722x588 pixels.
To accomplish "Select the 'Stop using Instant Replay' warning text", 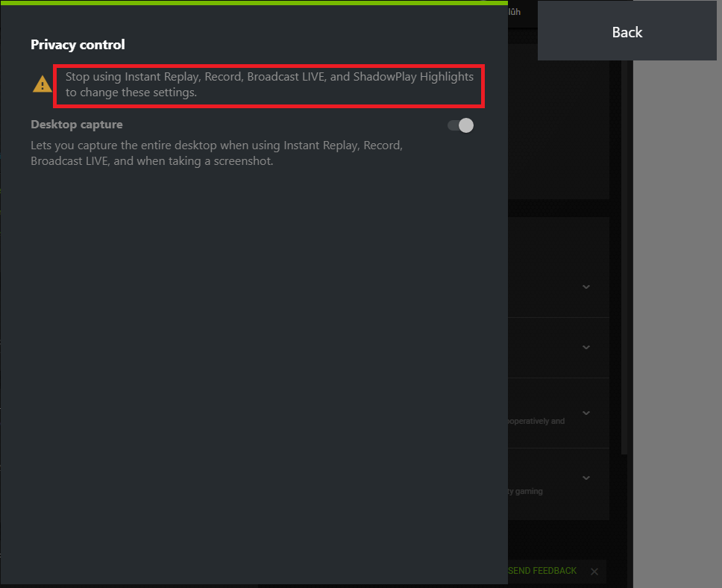I will point(269,84).
